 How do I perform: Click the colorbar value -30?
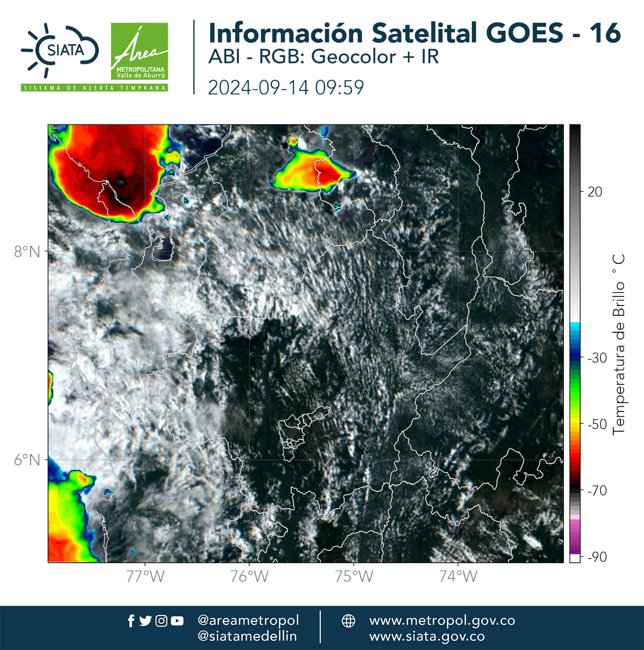point(597,358)
